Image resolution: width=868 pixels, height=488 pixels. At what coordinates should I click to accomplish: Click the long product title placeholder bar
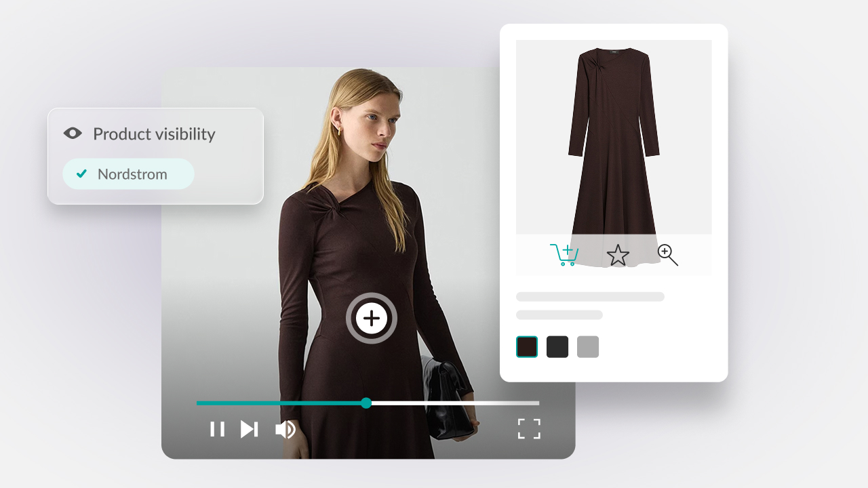590,297
